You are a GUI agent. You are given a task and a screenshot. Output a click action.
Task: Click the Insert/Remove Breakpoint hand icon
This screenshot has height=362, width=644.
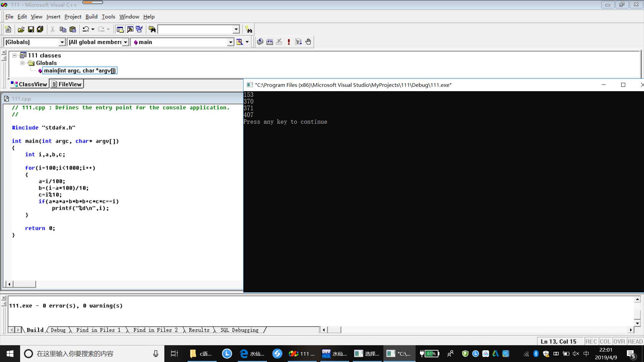pos(308,42)
